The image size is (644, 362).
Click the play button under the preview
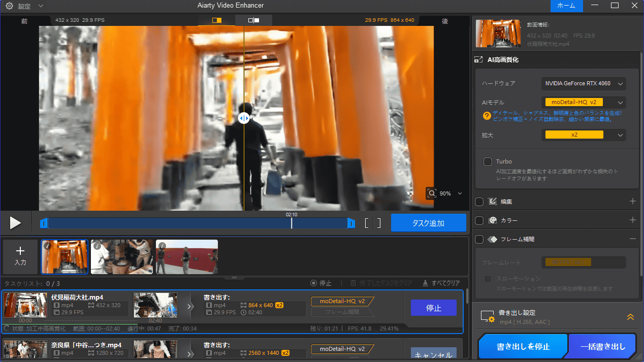coord(15,223)
